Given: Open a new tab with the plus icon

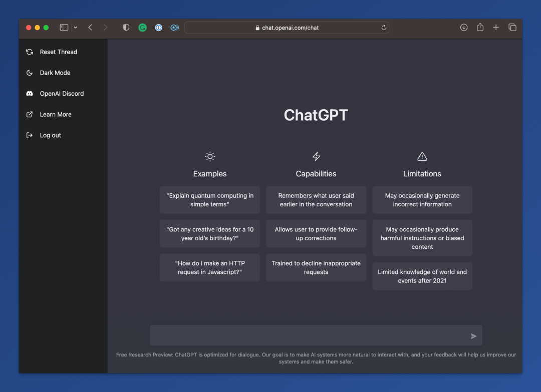Looking at the screenshot, I should (x=496, y=28).
